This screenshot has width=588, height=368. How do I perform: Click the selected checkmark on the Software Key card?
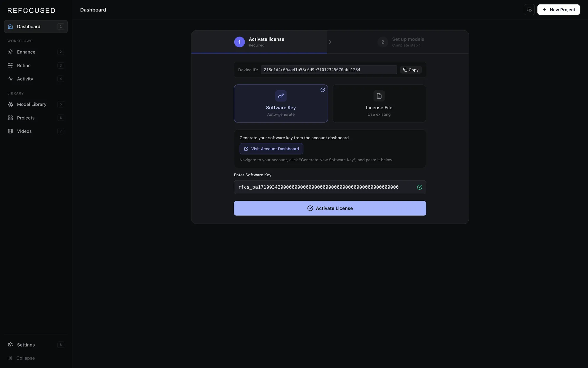coord(323,90)
